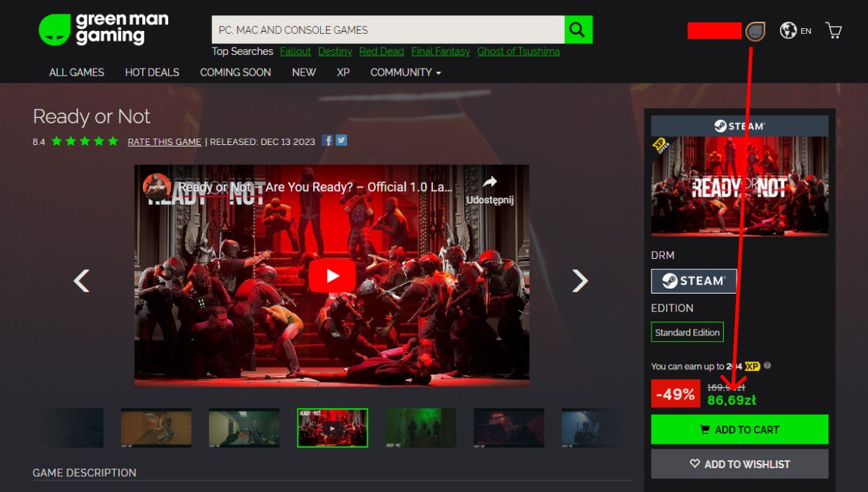Go to Coming Soon page

(x=235, y=72)
